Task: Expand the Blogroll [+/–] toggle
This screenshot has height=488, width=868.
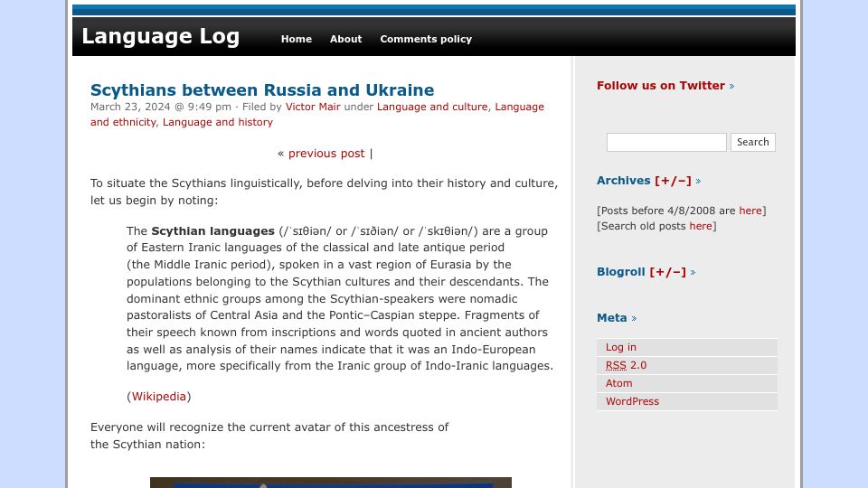Action: coord(667,272)
